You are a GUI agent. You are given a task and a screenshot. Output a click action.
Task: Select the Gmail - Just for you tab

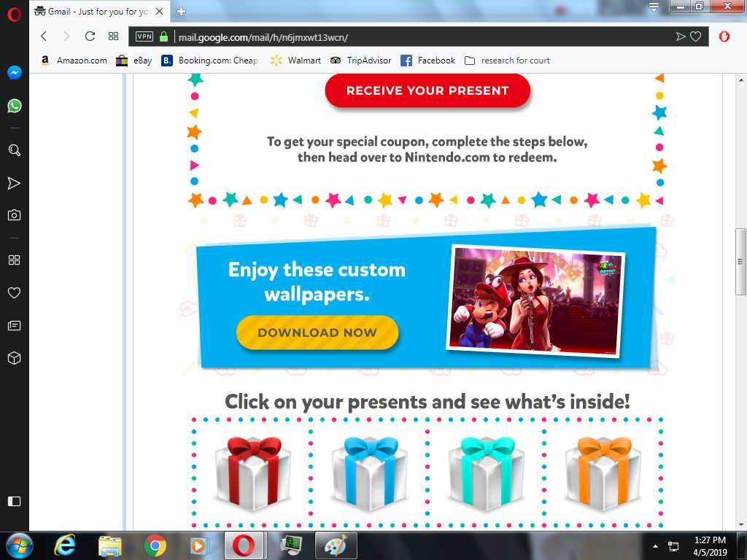(99, 12)
